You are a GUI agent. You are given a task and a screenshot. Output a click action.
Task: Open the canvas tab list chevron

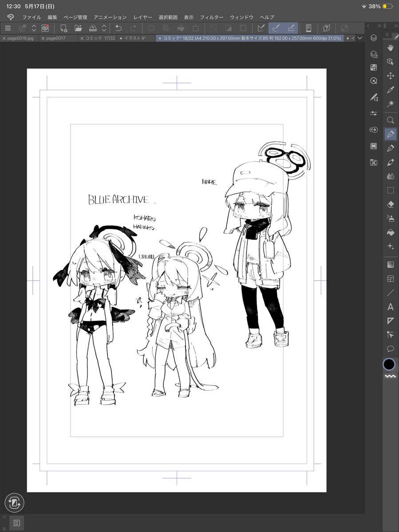click(360, 39)
